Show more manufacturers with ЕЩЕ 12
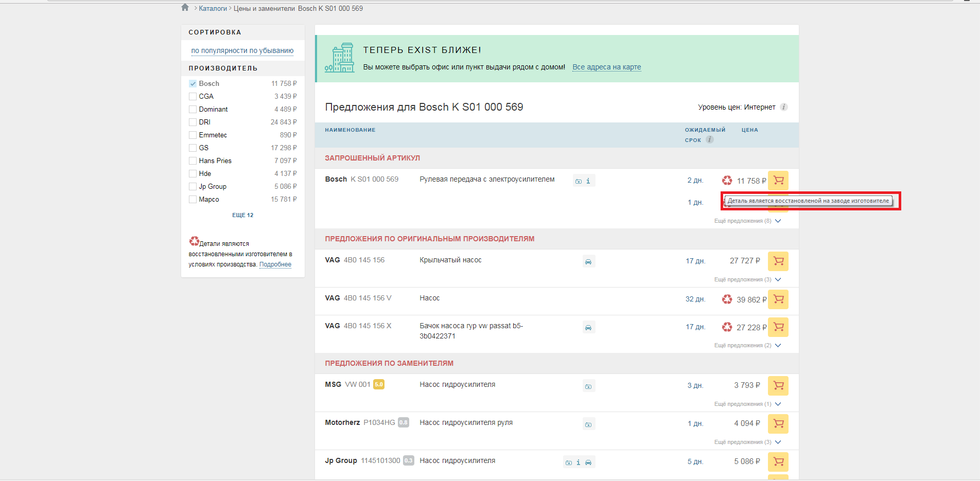 (242, 215)
